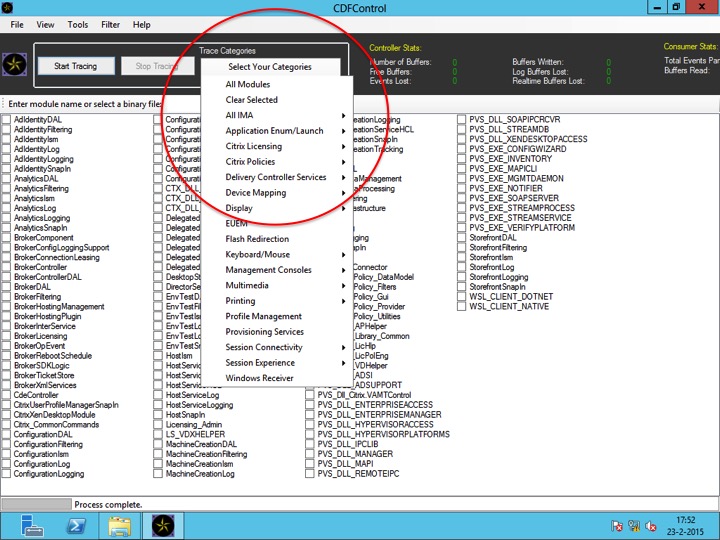Expand Application Enum/Launch submenu

(277, 131)
